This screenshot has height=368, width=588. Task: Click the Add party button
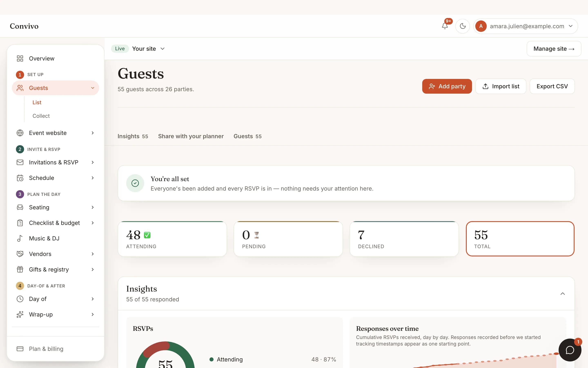point(447,86)
